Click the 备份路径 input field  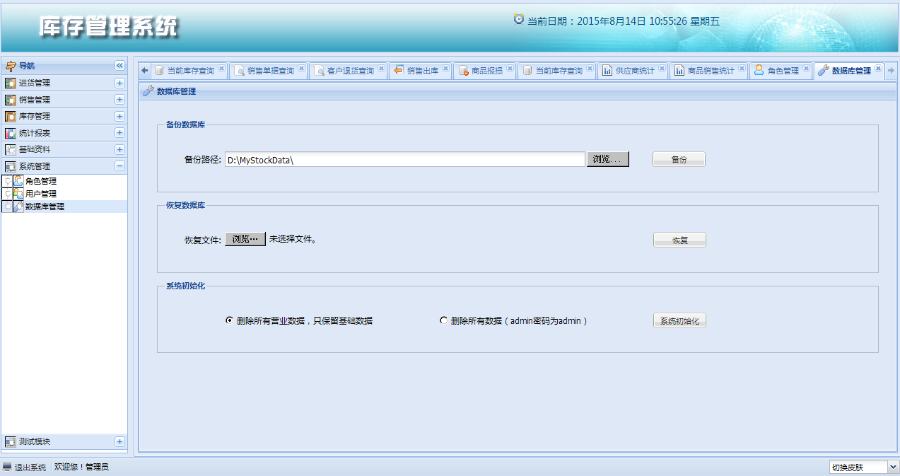coord(405,160)
